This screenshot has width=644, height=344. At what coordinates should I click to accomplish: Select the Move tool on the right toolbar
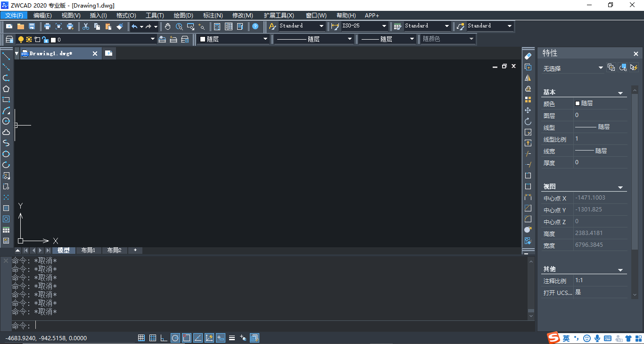tap(528, 110)
